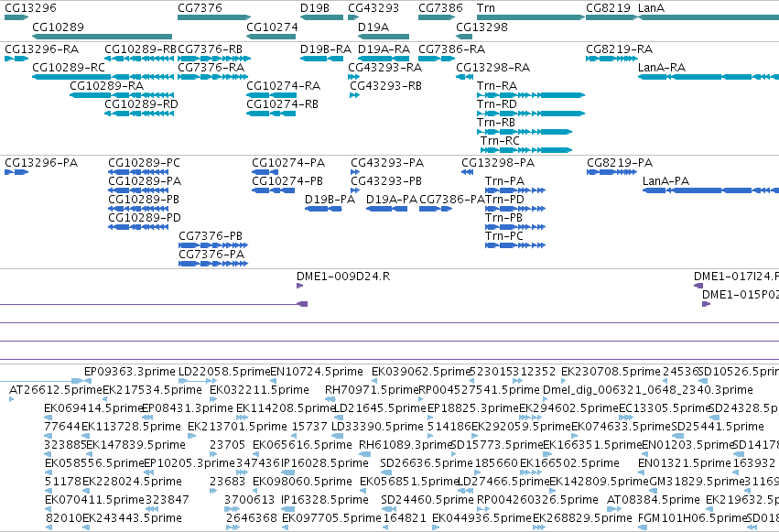
Task: Select EST Dmel_dig_006321_0648_2340.3prime
Action: click(x=546, y=399)
